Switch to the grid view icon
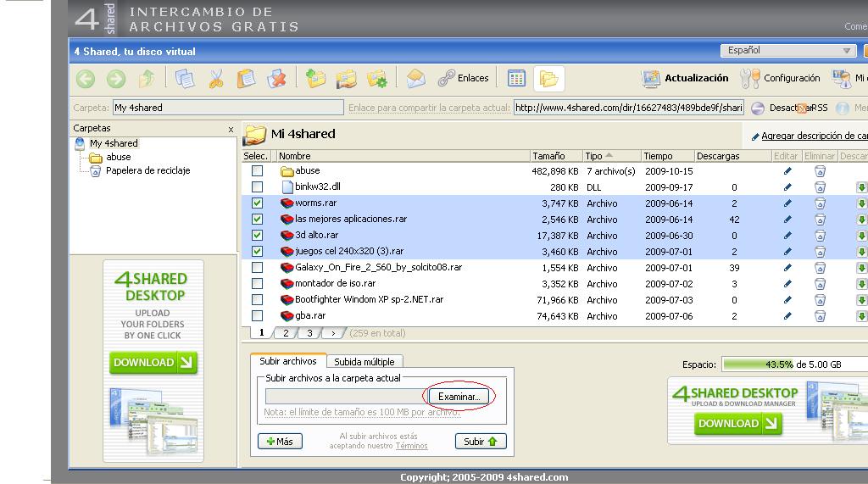868x484 pixels. tap(516, 79)
